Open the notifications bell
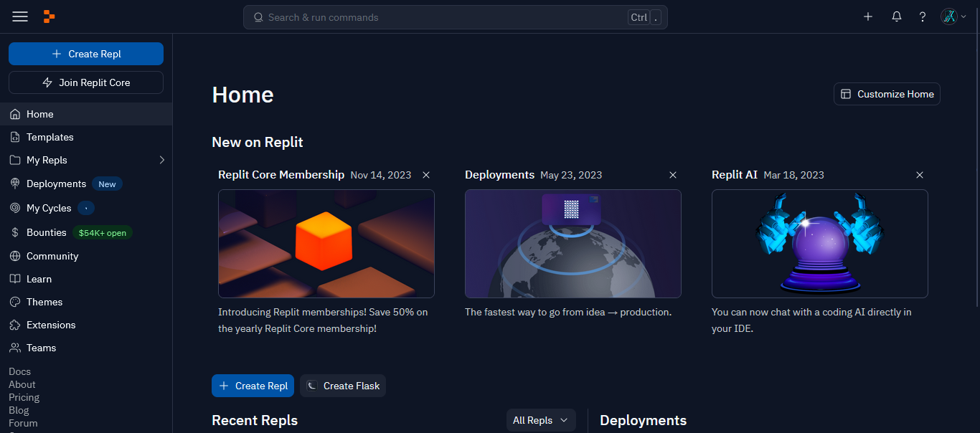 tap(896, 16)
